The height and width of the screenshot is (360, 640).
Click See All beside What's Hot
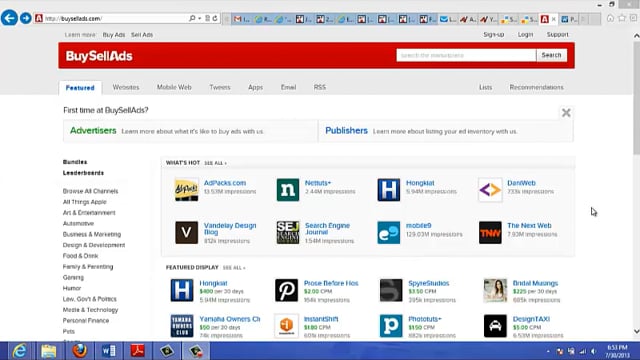[215, 163]
